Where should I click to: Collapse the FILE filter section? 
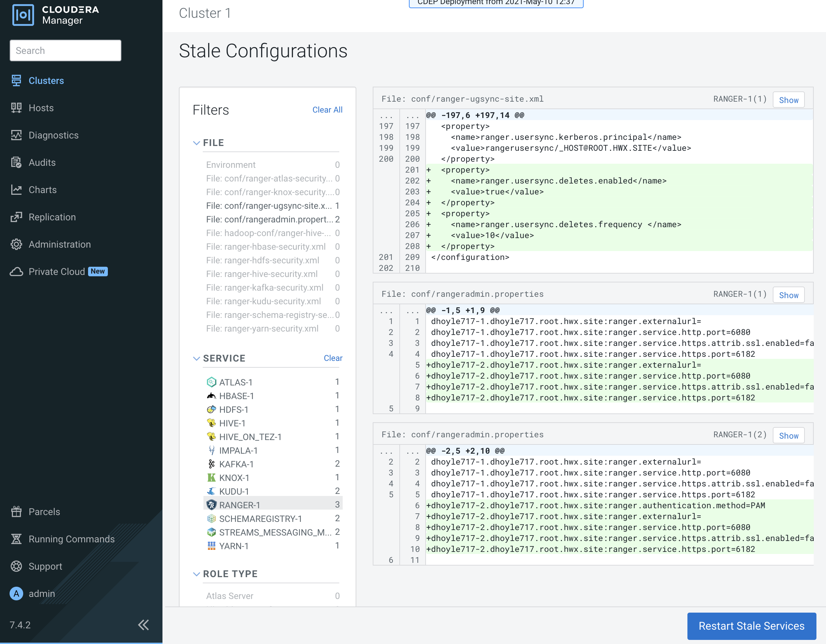[196, 143]
